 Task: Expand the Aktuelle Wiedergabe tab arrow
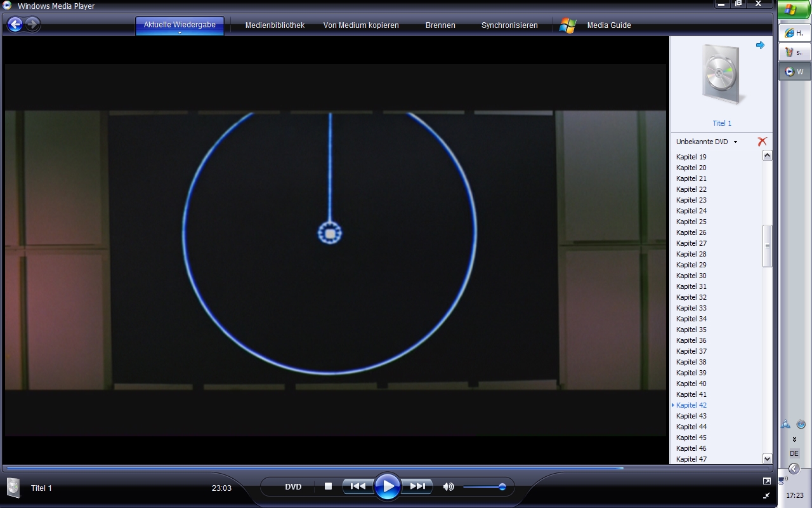click(x=180, y=32)
